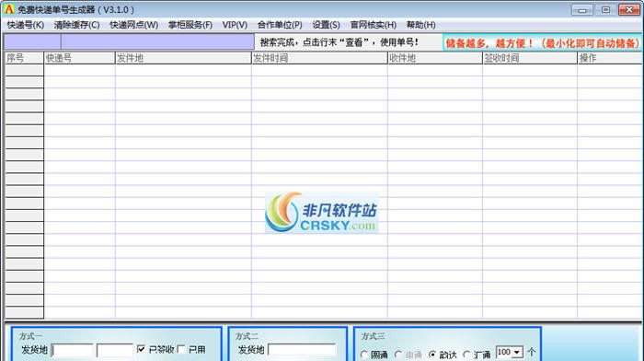Open the 设置(S) menu
644x361 pixels.
click(x=326, y=25)
